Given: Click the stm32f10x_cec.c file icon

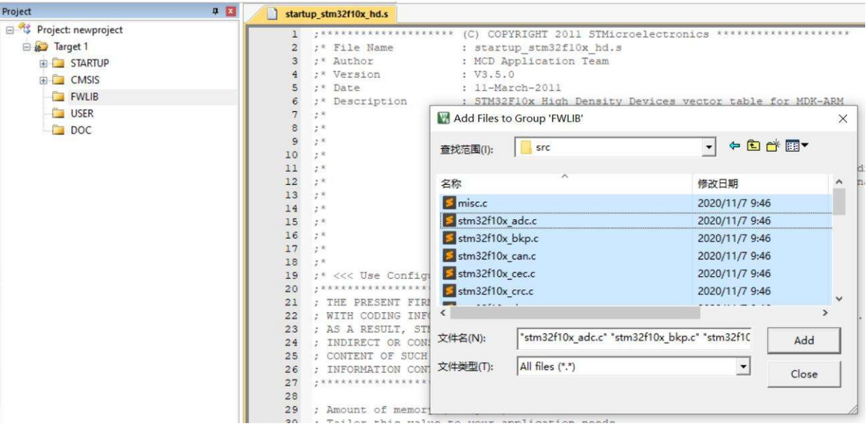Looking at the screenshot, I should point(449,273).
